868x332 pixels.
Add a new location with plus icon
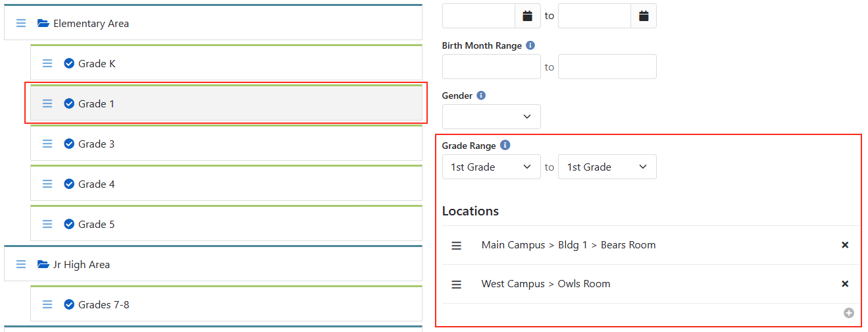click(849, 313)
